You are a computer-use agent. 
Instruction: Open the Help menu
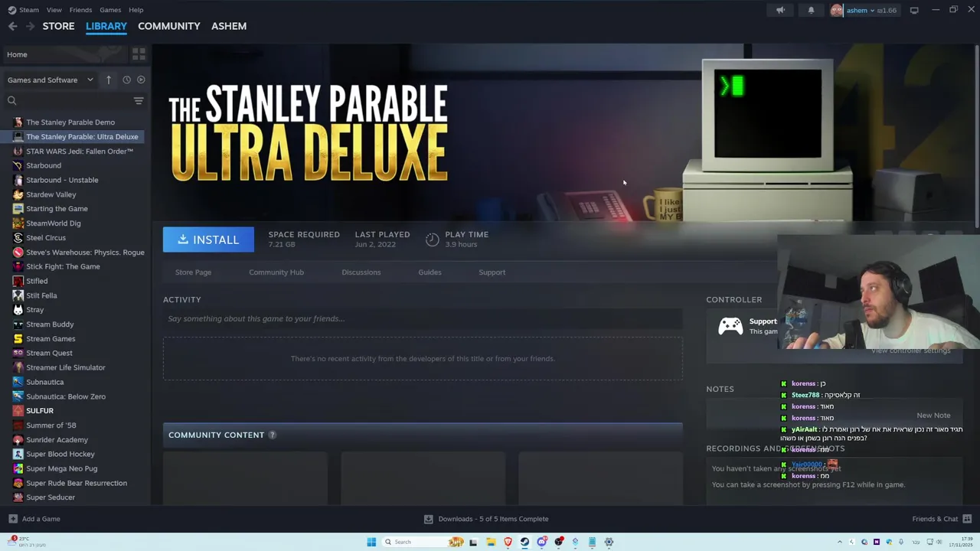tap(136, 10)
